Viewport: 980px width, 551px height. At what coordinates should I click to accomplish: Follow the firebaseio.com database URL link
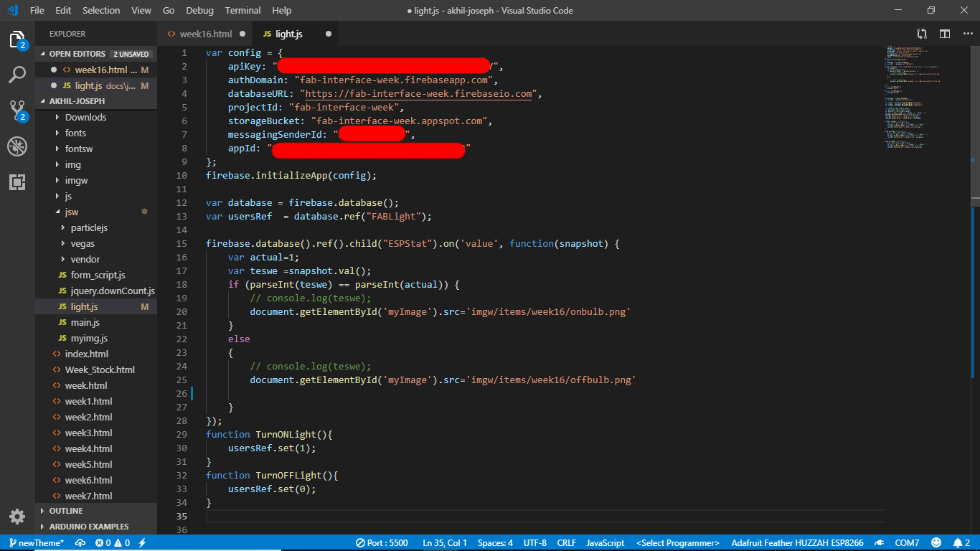point(419,94)
